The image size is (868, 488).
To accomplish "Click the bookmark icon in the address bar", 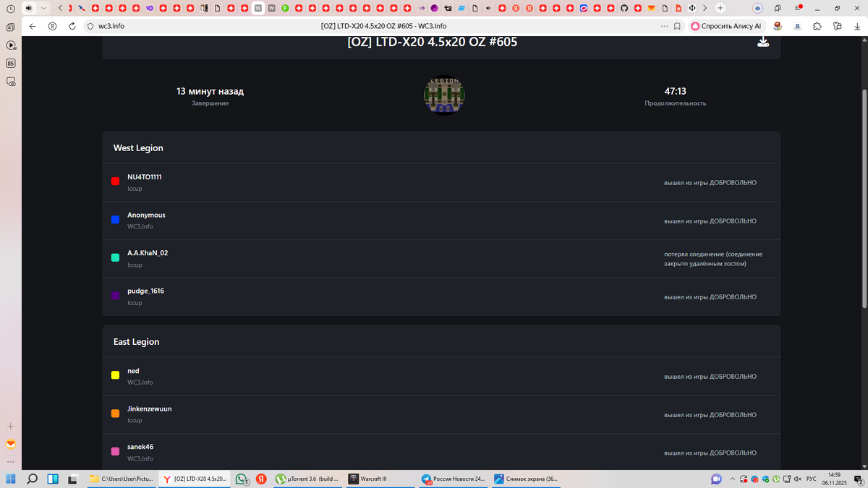I will point(677,26).
